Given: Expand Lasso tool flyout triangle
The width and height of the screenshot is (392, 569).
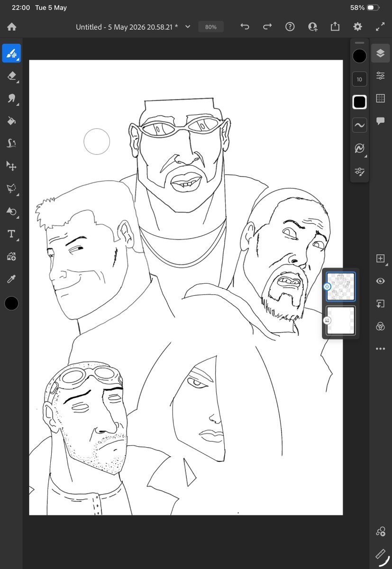Looking at the screenshot, I should pos(18,195).
